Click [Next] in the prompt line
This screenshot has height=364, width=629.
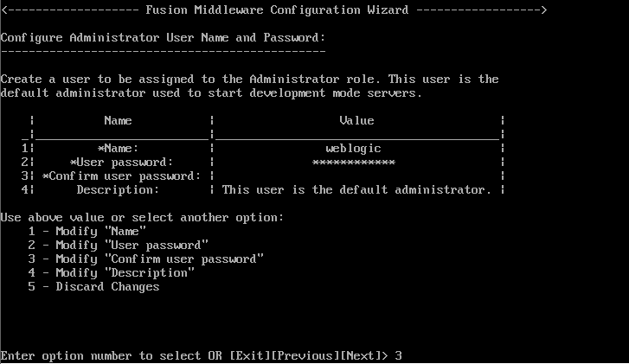pos(361,356)
